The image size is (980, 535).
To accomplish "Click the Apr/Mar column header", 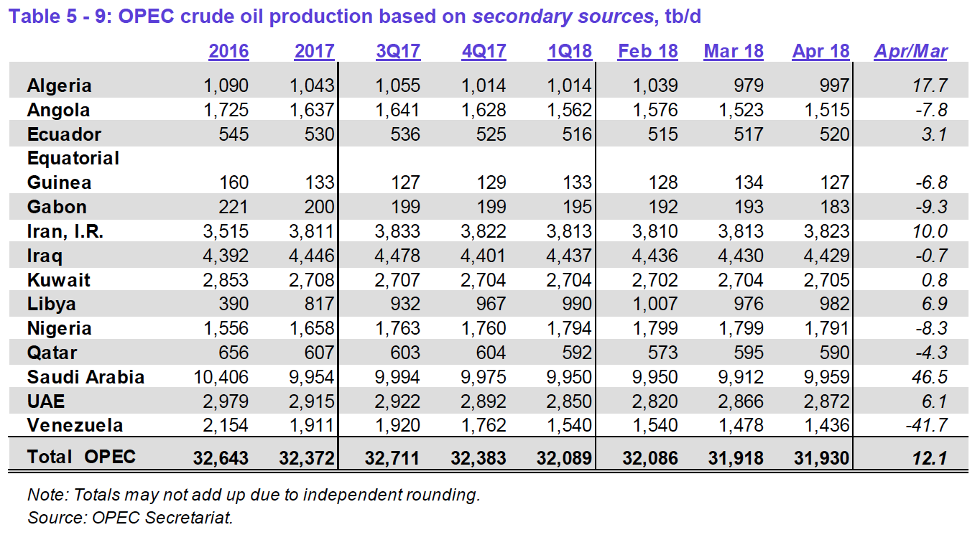I will point(911,51).
